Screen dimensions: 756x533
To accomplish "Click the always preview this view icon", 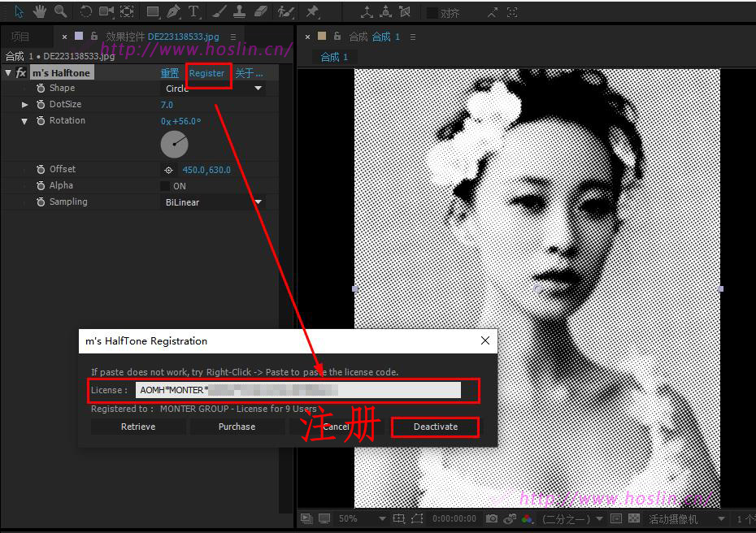I will point(306,518).
